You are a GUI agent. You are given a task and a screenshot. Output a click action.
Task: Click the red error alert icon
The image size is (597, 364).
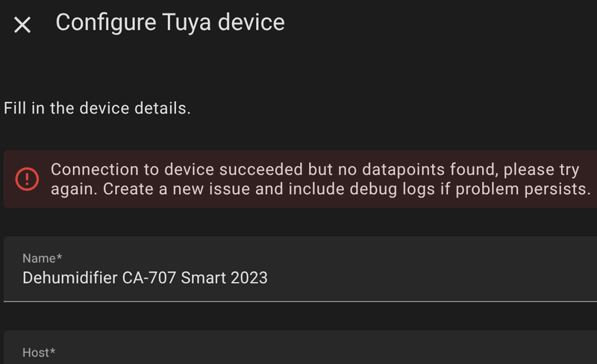(27, 179)
